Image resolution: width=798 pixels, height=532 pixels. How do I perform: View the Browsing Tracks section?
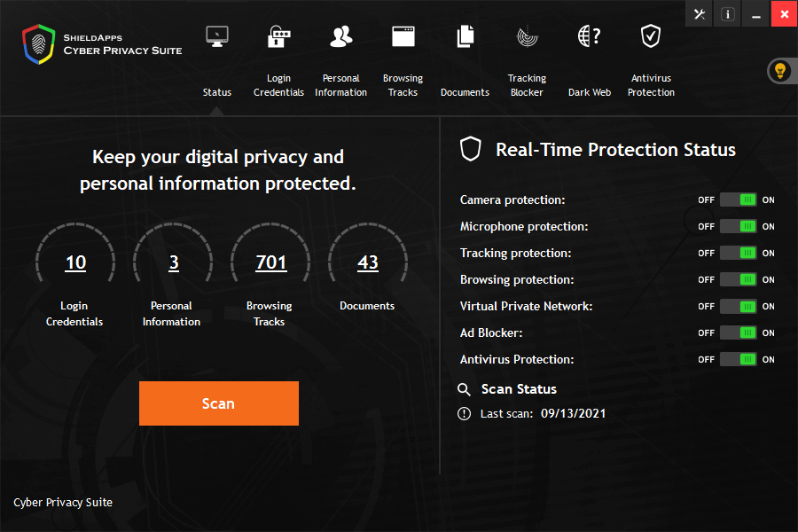403,62
